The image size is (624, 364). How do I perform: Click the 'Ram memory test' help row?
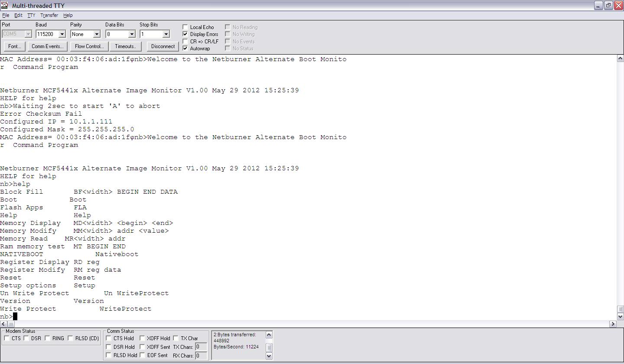click(63, 247)
